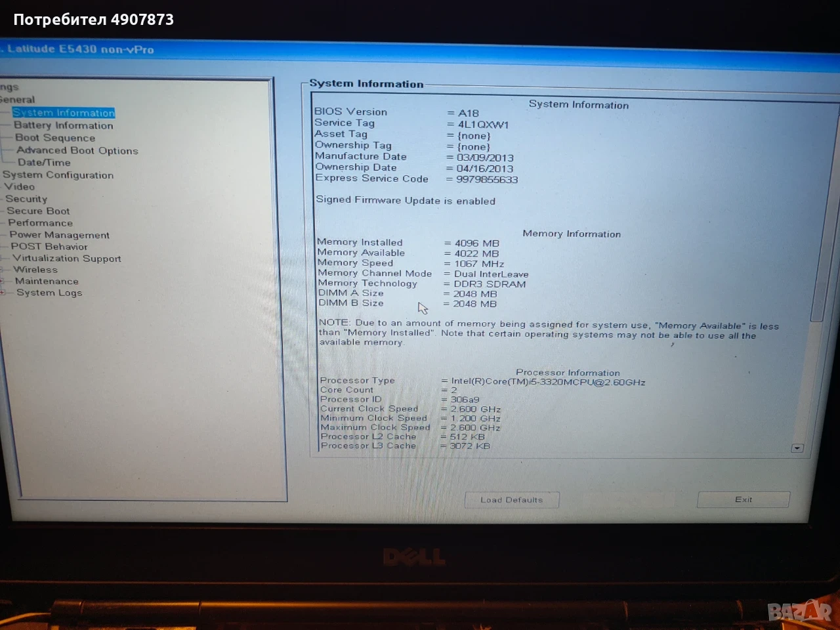Click the Processor L2 Cache value 512 KB
Viewport: 840px width, 630px height.
467,437
